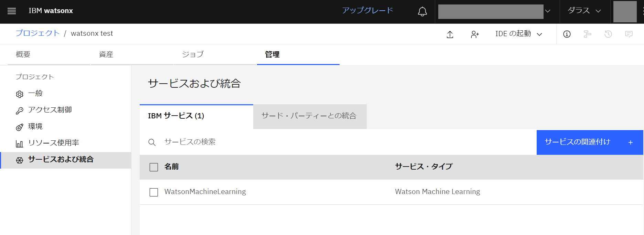The height and width of the screenshot is (235, 644).
Task: Open アクセス制御 in the sidebar
Action: pos(50,110)
